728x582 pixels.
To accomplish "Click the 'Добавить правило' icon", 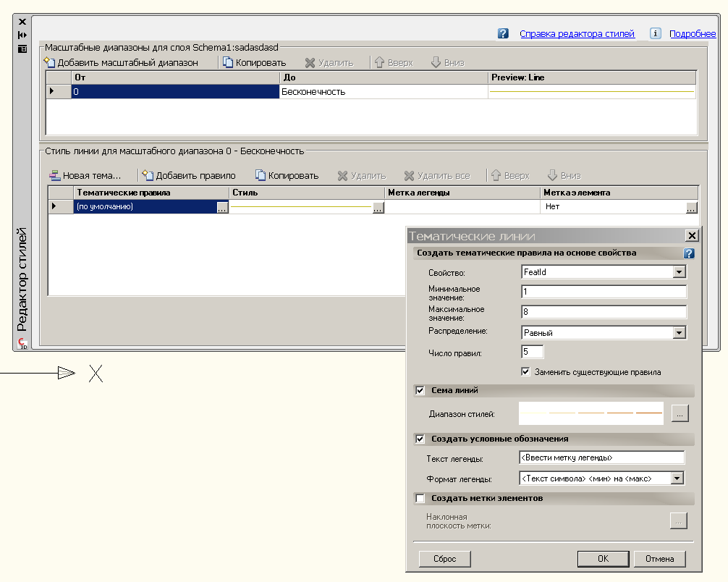I will [148, 176].
